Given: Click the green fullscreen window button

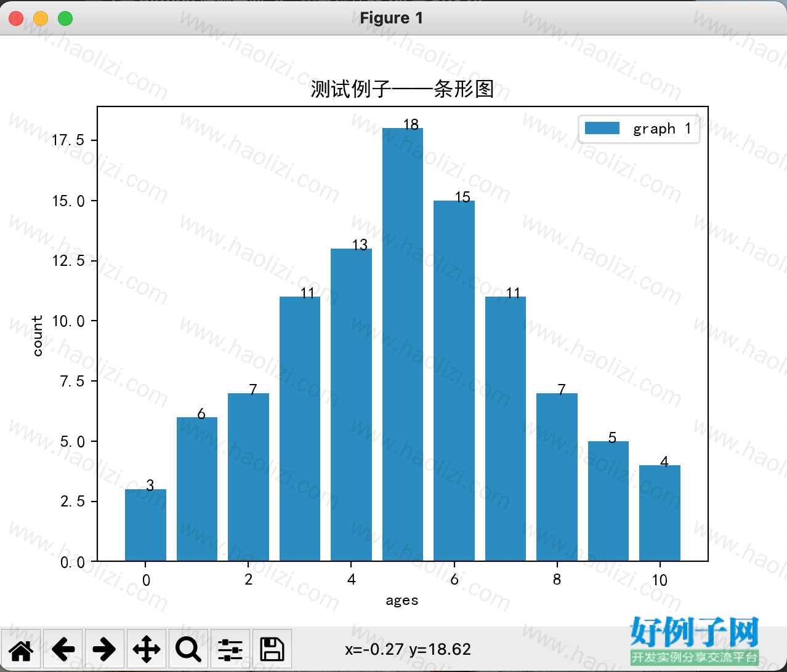Looking at the screenshot, I should point(65,18).
